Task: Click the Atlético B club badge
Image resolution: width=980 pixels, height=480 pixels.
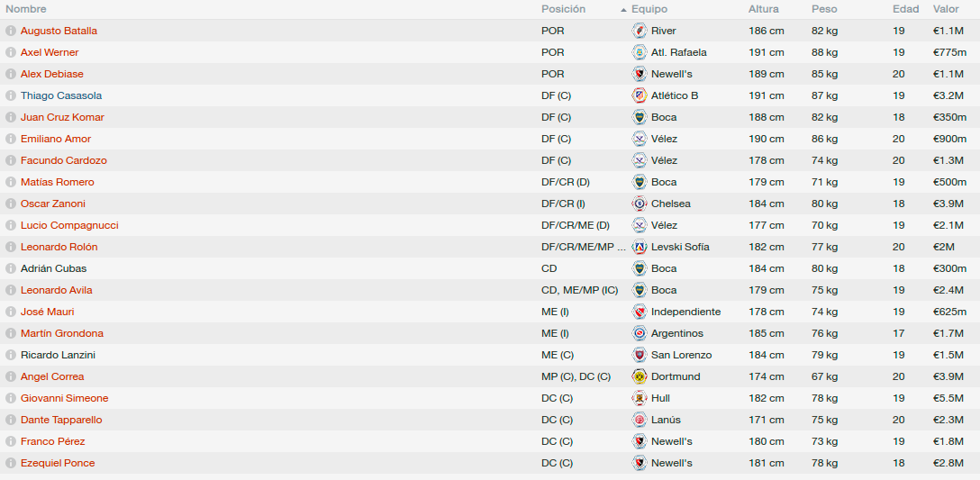Action: coord(640,95)
